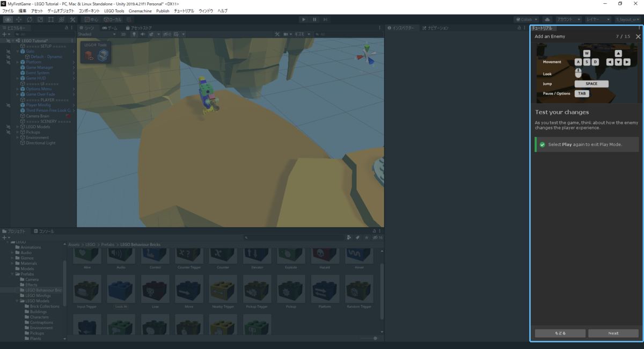Click the Step frame button
644x349 pixels.
pos(326,19)
